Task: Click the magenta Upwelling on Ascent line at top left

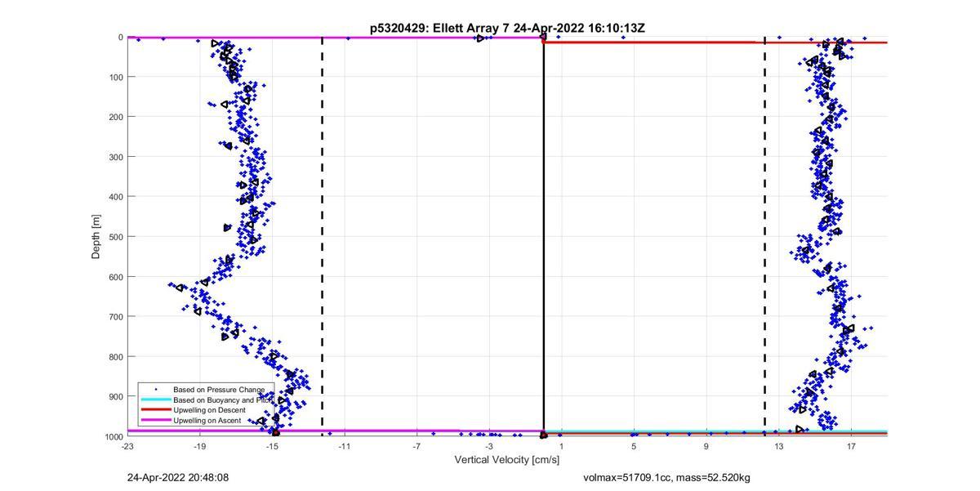Action: tap(335, 37)
